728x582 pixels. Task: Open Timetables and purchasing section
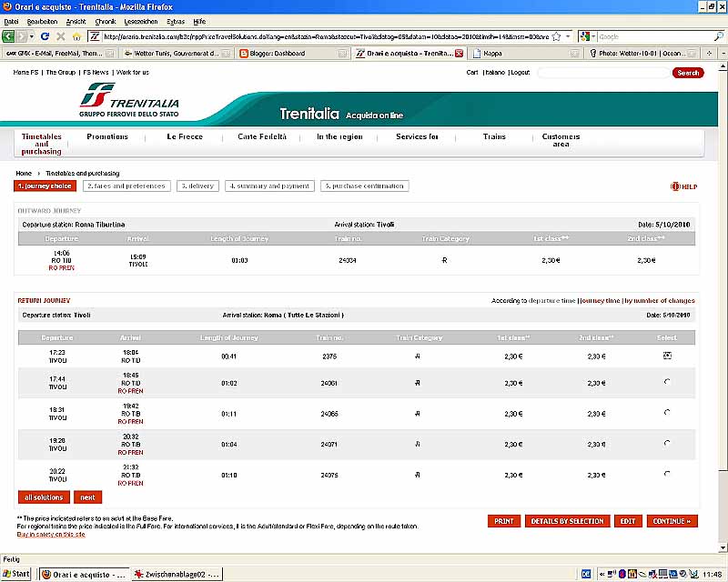point(41,144)
